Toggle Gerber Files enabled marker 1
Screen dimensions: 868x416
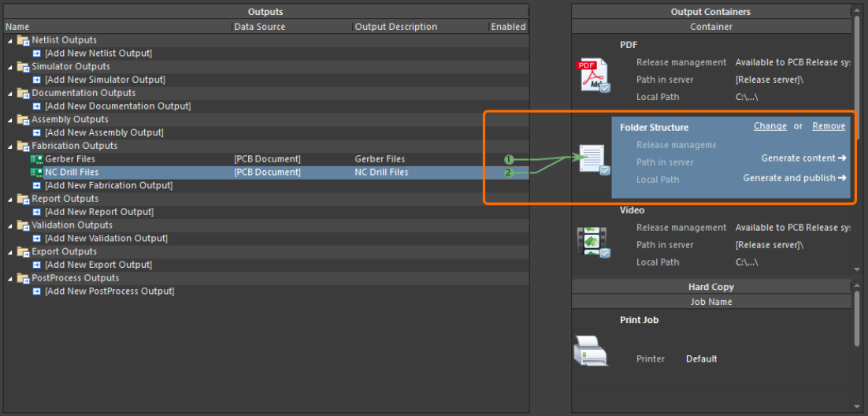[x=509, y=160]
